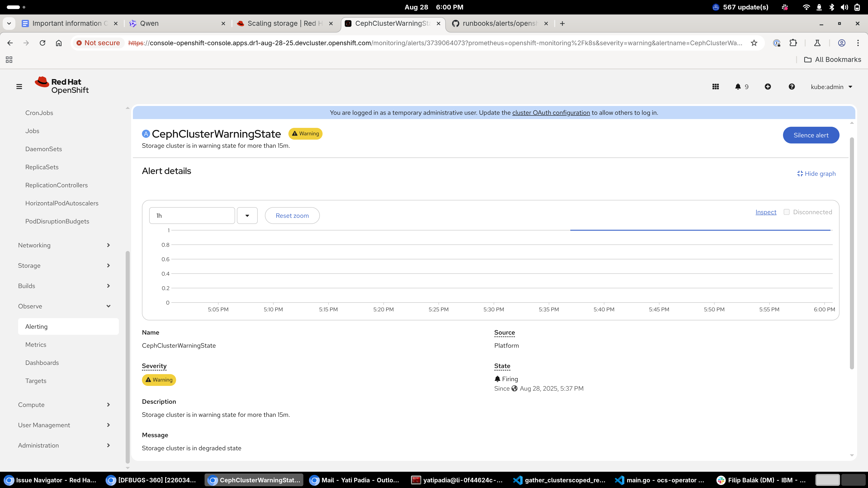868x488 pixels.
Task: Toggle the hamburger navigation menu
Action: click(19, 87)
